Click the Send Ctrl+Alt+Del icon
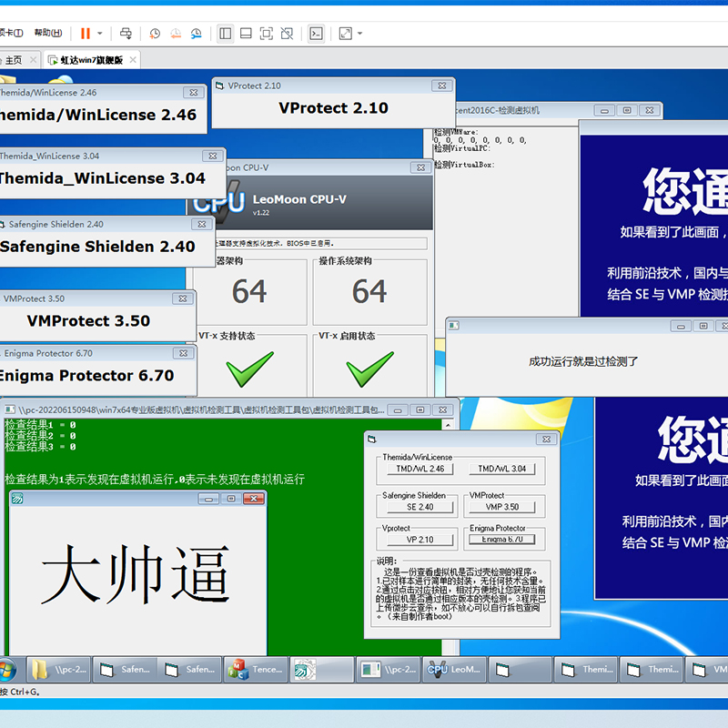Screen dimensions: 728x728 tap(124, 33)
